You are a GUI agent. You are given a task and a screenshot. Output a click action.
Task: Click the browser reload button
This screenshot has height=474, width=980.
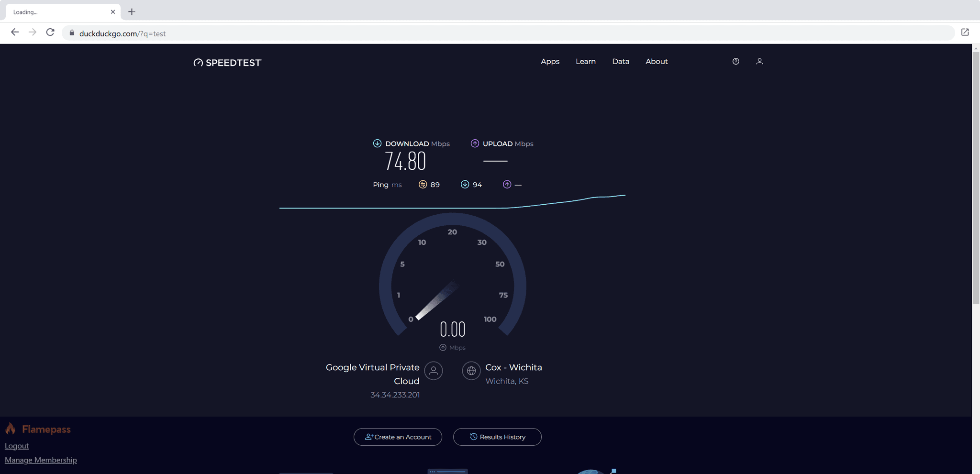tap(50, 32)
